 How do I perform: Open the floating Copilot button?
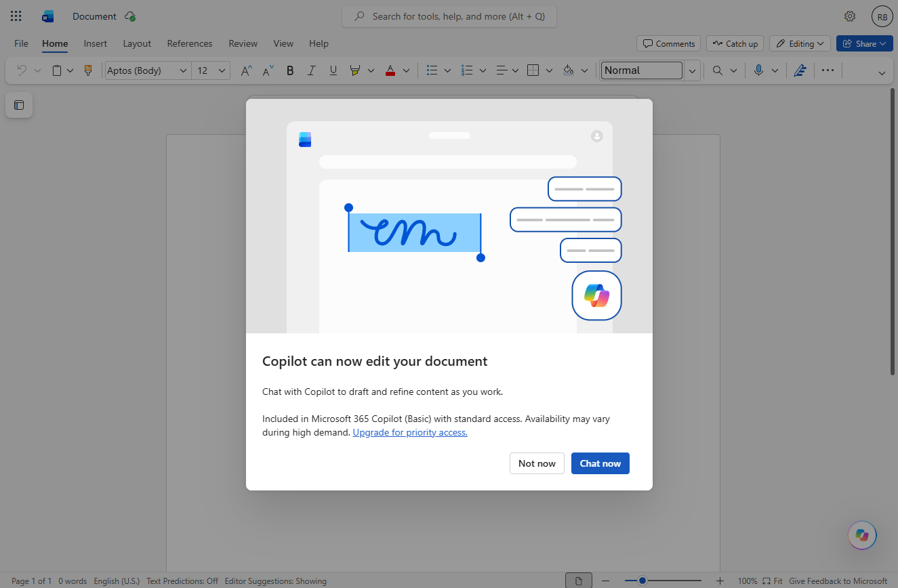coord(862,535)
